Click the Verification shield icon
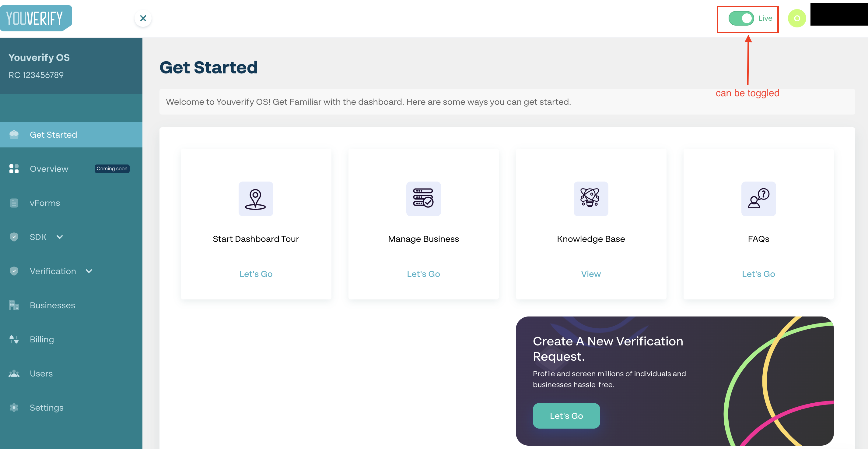The height and width of the screenshot is (449, 868). click(x=14, y=271)
